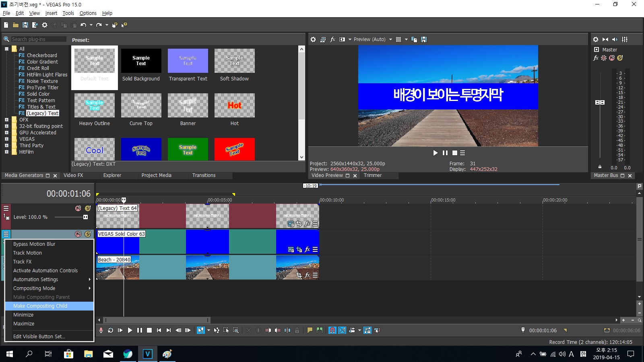Select the Zoom Edit tool

point(236,330)
